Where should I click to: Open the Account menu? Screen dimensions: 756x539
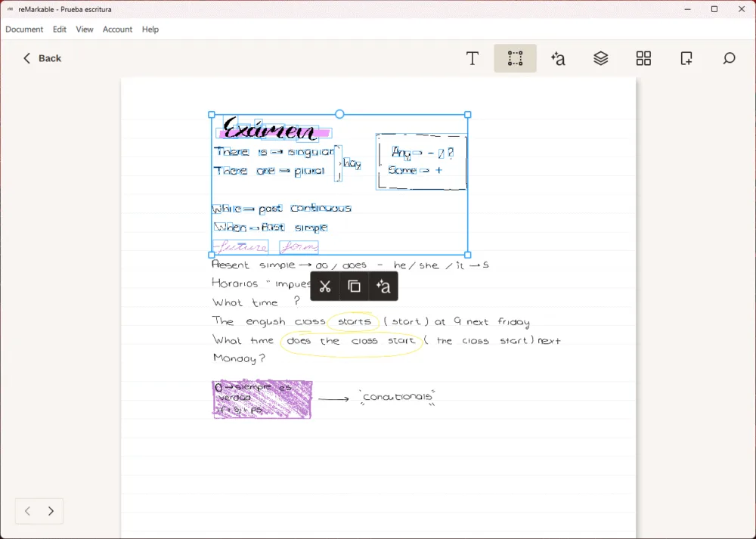pos(117,29)
